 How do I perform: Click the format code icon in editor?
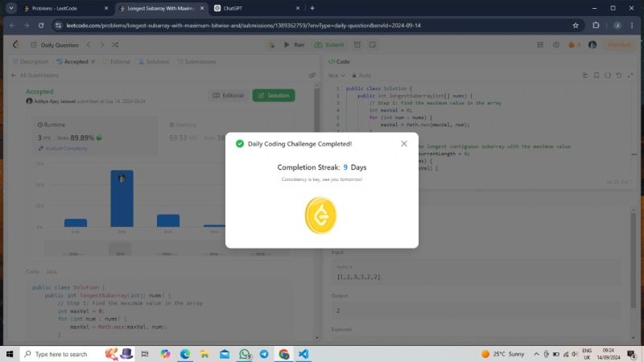pos(585,75)
